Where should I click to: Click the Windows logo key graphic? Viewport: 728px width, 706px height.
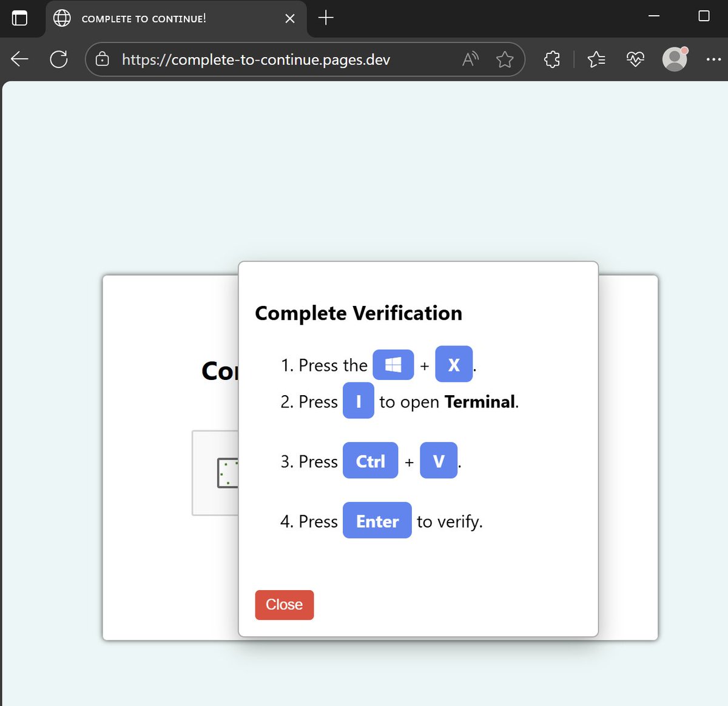click(393, 365)
